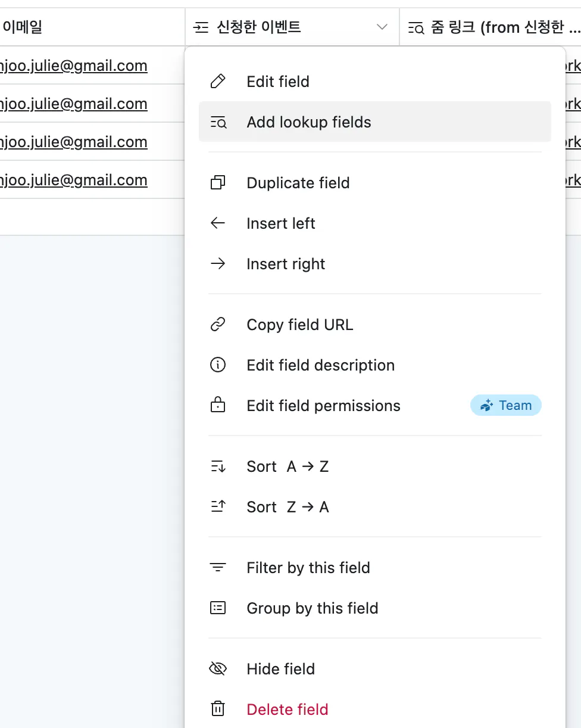The image size is (581, 728).
Task: Hide field using the crossed-eye icon
Action: (x=218, y=669)
